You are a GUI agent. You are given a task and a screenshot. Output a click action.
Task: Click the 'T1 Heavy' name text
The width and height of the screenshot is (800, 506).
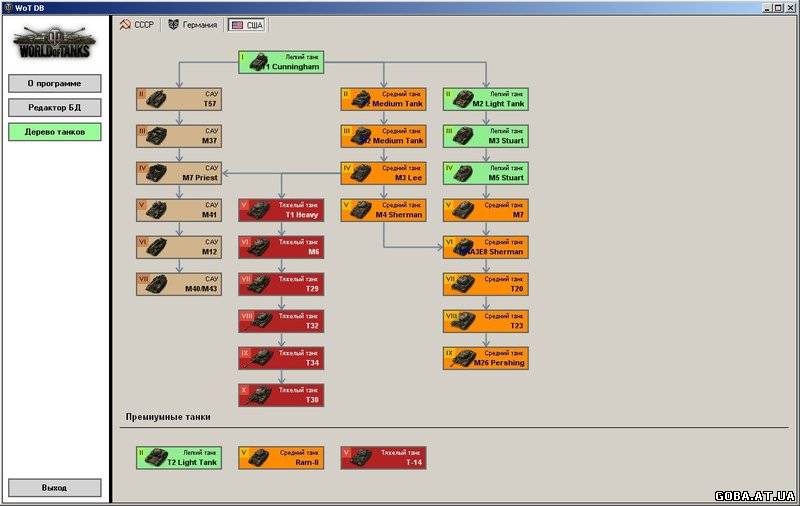(302, 215)
